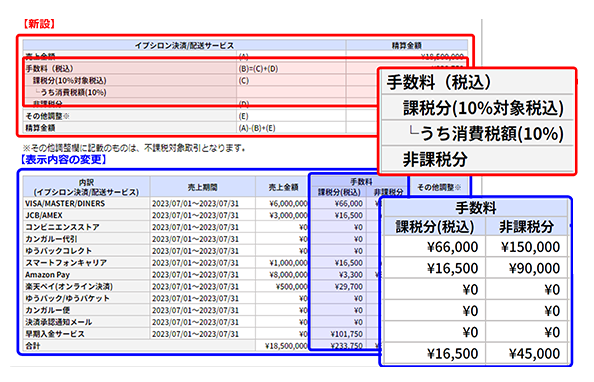The width and height of the screenshot is (594, 382).
Task: Select 非課税分 row in enlarged red callout
Action: click(435, 159)
